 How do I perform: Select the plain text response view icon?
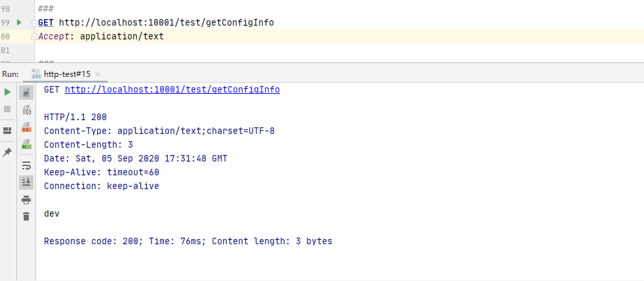click(x=26, y=93)
